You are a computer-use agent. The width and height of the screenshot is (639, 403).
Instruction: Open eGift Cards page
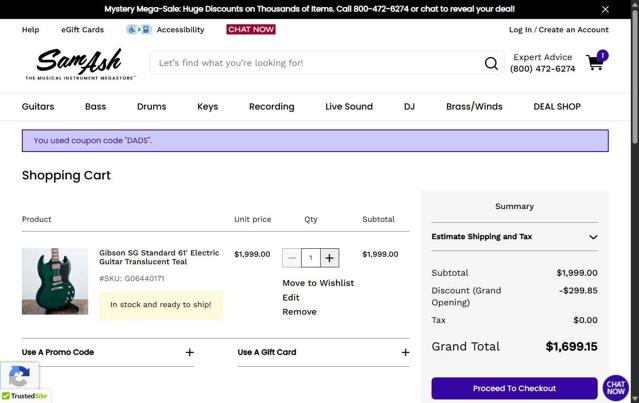click(x=83, y=30)
